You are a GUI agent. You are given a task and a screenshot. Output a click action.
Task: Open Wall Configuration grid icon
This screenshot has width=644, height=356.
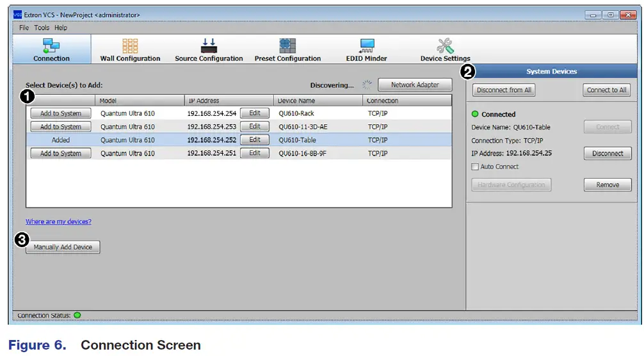130,46
